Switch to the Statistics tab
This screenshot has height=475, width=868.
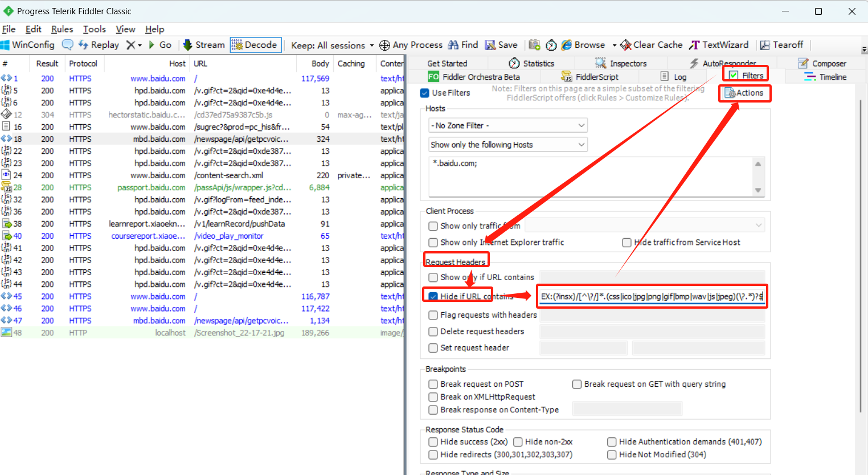531,64
